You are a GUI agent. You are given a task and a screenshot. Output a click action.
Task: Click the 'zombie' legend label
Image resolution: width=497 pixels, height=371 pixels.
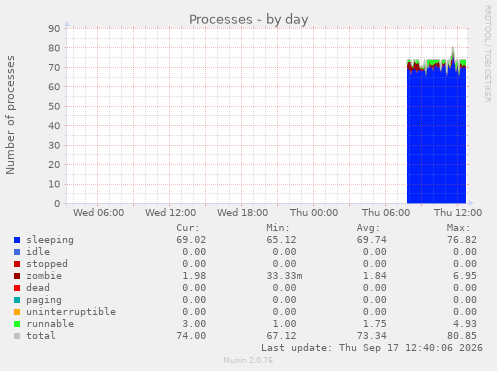[44, 276]
